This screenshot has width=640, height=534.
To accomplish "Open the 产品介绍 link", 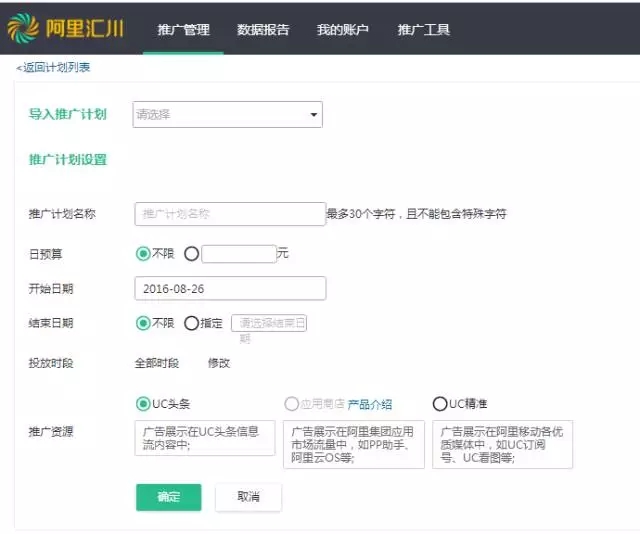I will click(x=369, y=405).
